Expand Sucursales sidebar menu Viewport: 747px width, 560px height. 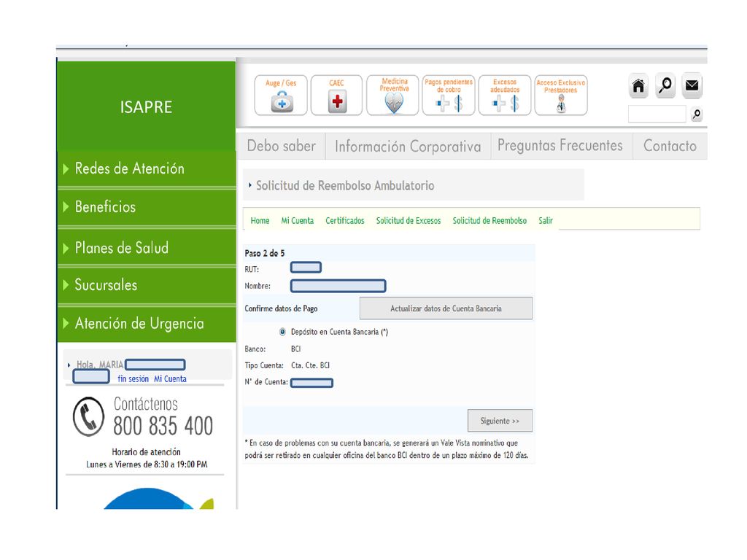pos(147,285)
